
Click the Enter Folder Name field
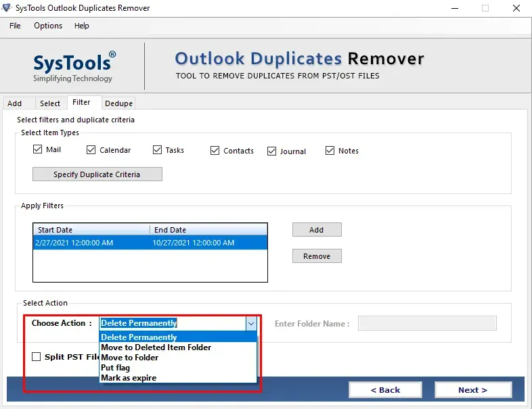[x=427, y=323]
